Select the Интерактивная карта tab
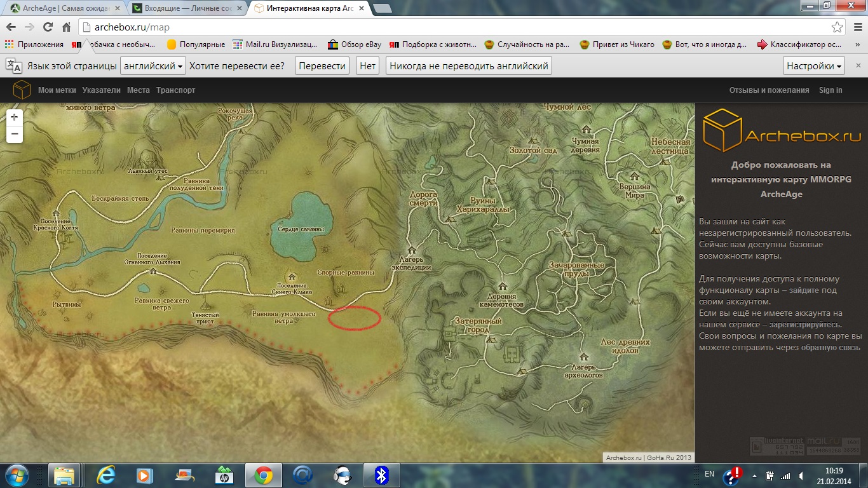 pyautogui.click(x=309, y=8)
